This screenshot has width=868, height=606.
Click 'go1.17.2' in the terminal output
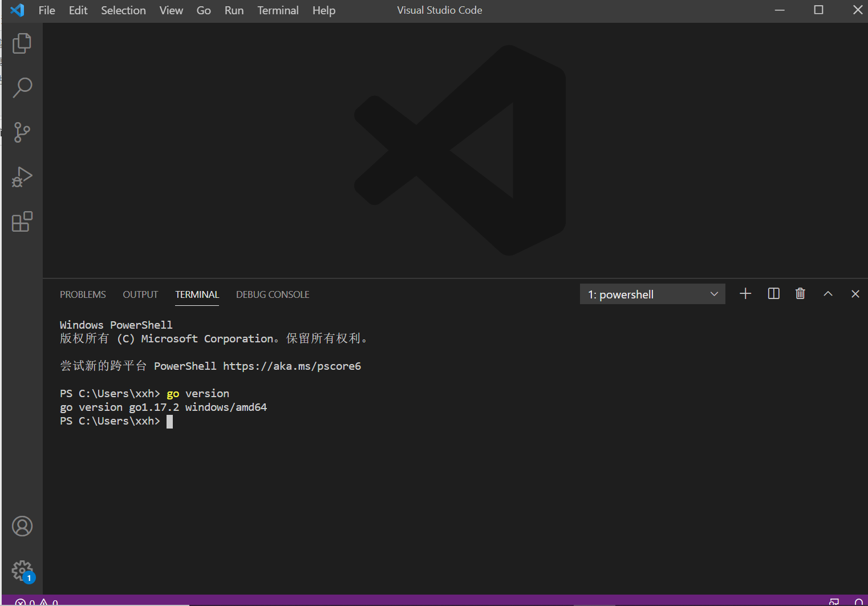(x=154, y=407)
